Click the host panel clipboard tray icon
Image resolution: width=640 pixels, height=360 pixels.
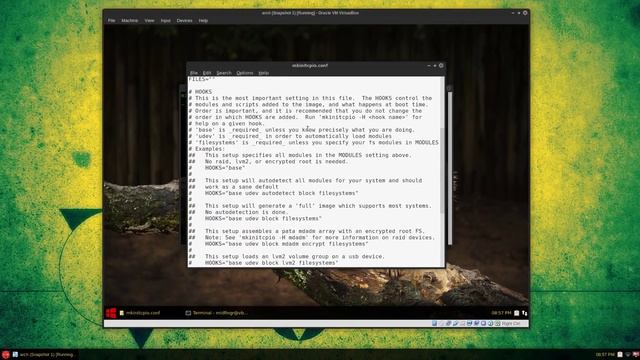(620, 355)
